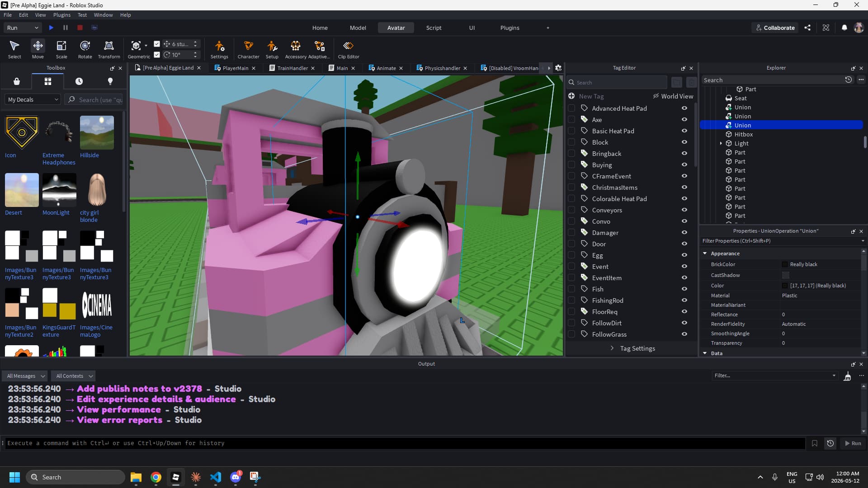Switch to the Model ribbon tab
Screen dimensions: 868x488
tap(358, 28)
